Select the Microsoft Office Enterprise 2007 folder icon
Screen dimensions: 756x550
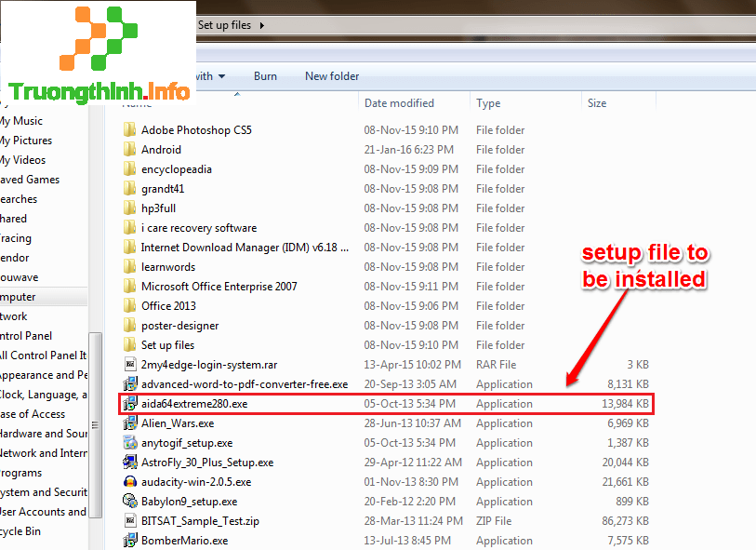(x=129, y=286)
